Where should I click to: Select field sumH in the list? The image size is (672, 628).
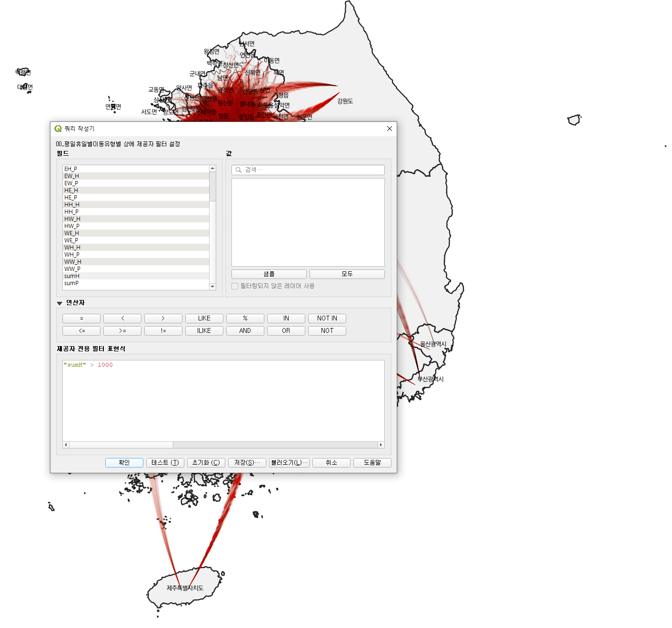point(136,276)
